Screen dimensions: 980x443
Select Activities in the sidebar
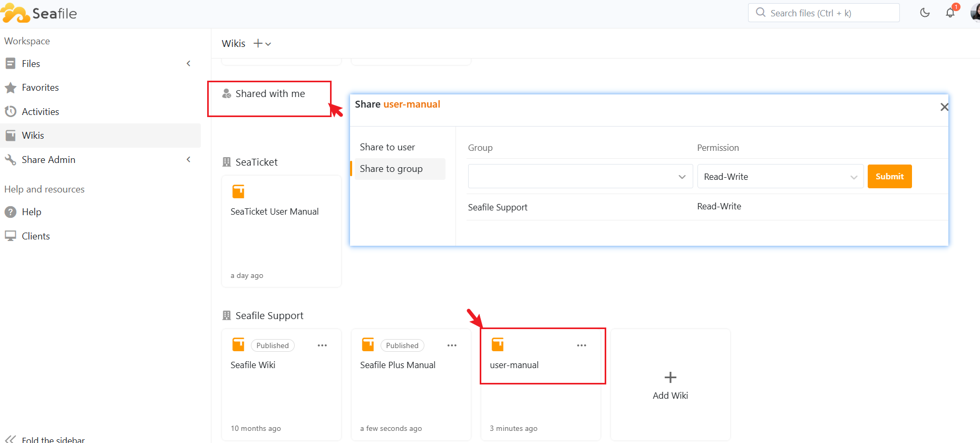click(x=40, y=112)
